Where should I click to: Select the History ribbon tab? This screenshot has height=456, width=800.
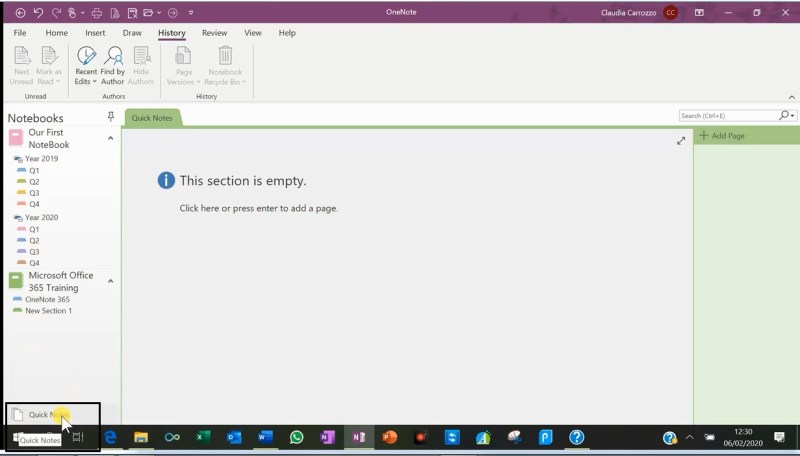[x=171, y=33]
